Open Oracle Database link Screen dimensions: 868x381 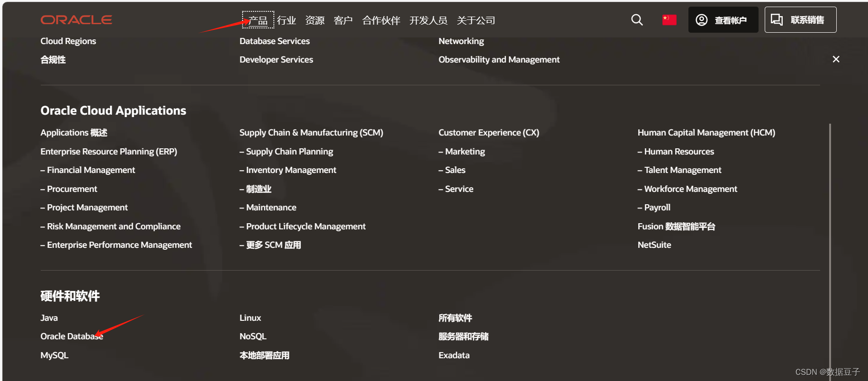pyautogui.click(x=72, y=336)
